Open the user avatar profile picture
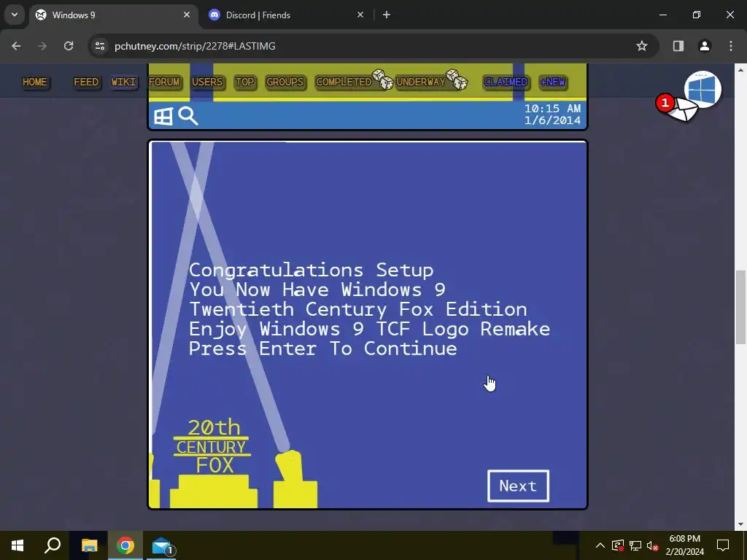 click(x=703, y=89)
